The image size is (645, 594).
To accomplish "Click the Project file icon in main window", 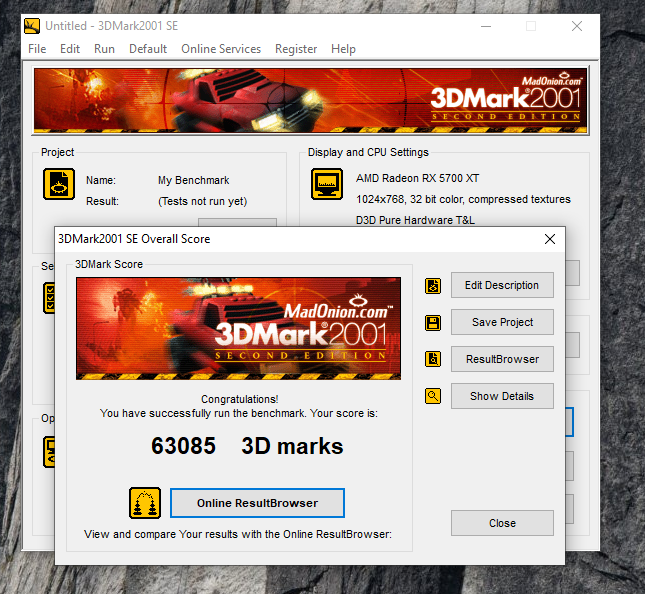I will (59, 184).
